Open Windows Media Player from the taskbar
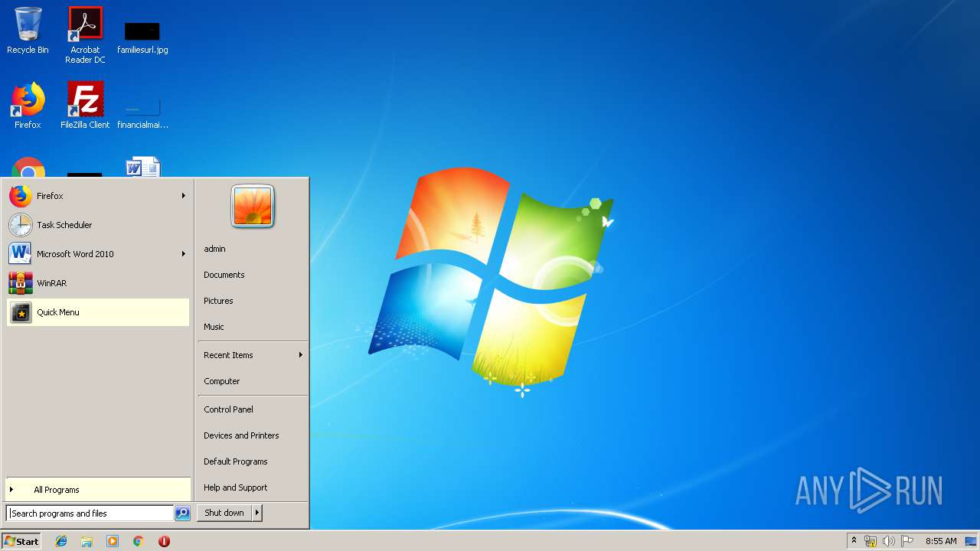Image resolution: width=980 pixels, height=551 pixels. tap(113, 541)
